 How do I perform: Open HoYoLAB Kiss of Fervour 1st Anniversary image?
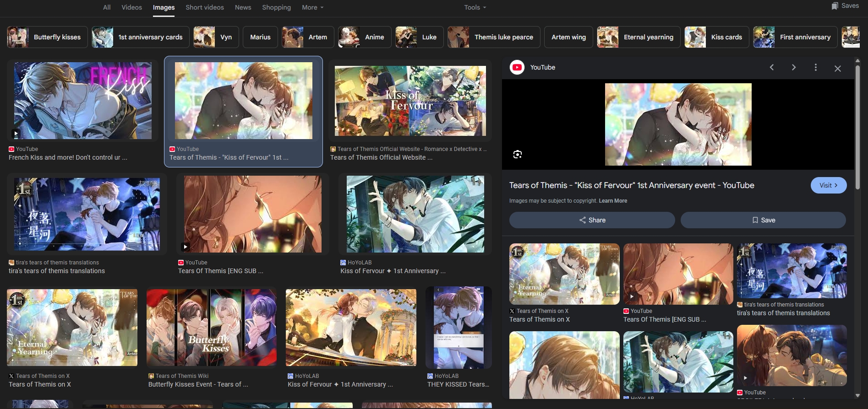point(415,215)
